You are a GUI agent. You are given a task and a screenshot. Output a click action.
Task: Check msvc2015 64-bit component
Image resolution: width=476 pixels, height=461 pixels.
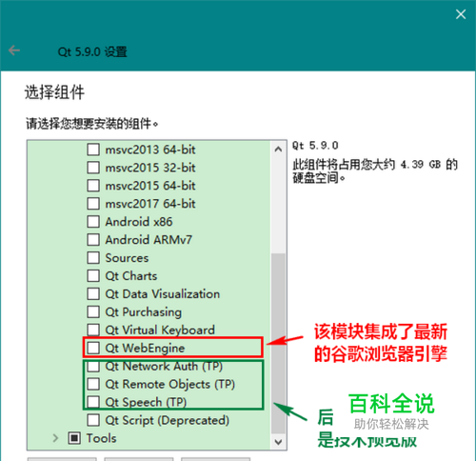point(93,186)
